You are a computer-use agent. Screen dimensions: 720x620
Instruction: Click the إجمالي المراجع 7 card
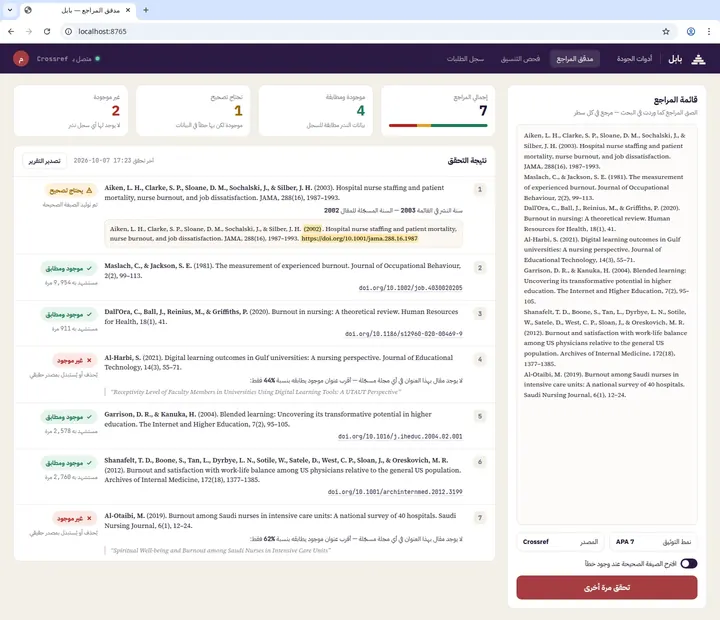tap(438, 111)
